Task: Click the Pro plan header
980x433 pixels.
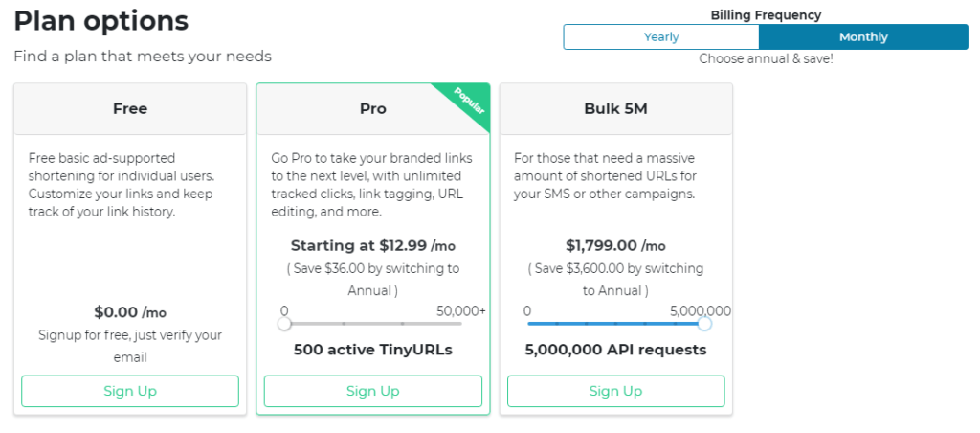Action: (x=373, y=109)
